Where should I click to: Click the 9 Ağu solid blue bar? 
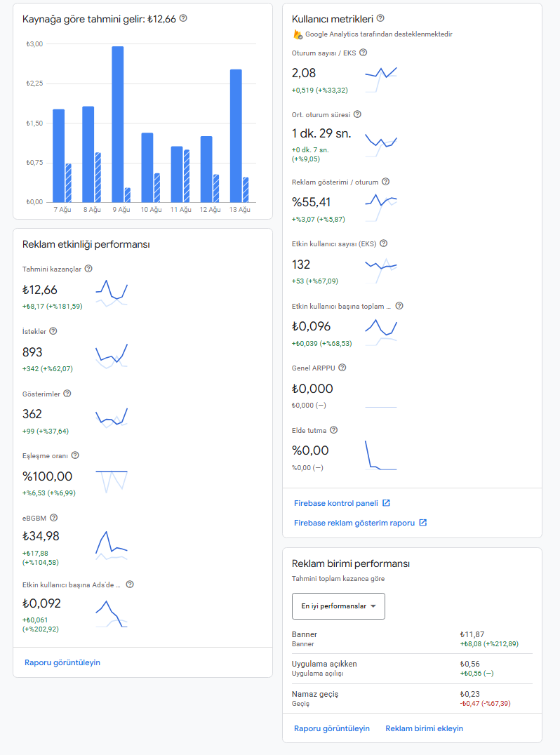117,124
